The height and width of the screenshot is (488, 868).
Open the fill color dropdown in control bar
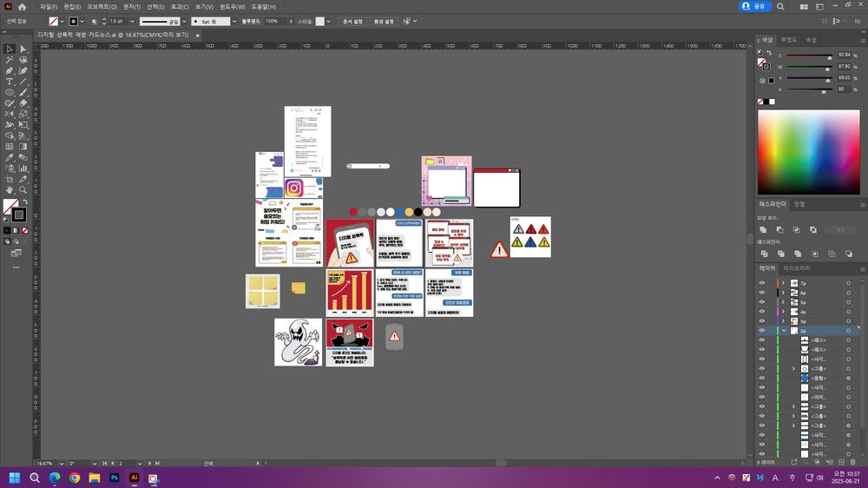62,22
